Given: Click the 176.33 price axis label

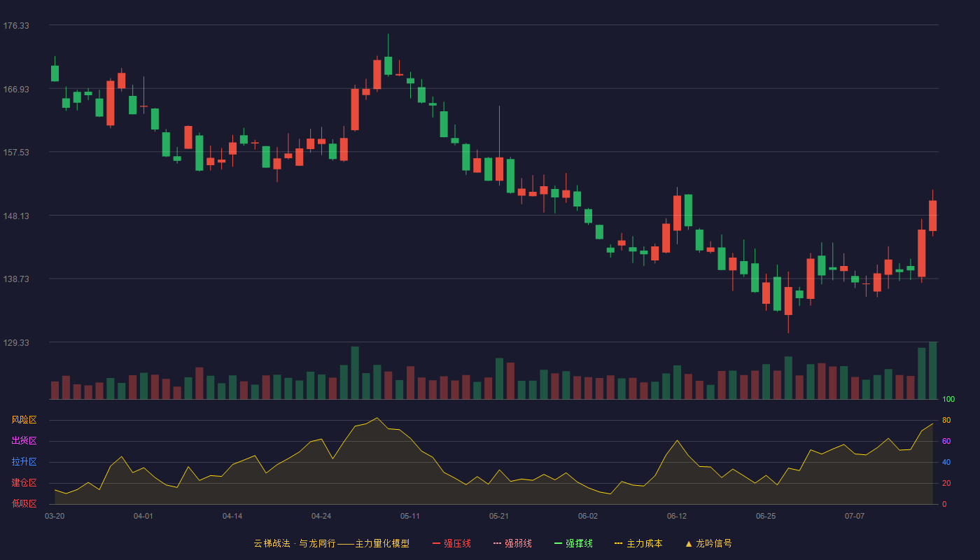Looking at the screenshot, I should 16,26.
